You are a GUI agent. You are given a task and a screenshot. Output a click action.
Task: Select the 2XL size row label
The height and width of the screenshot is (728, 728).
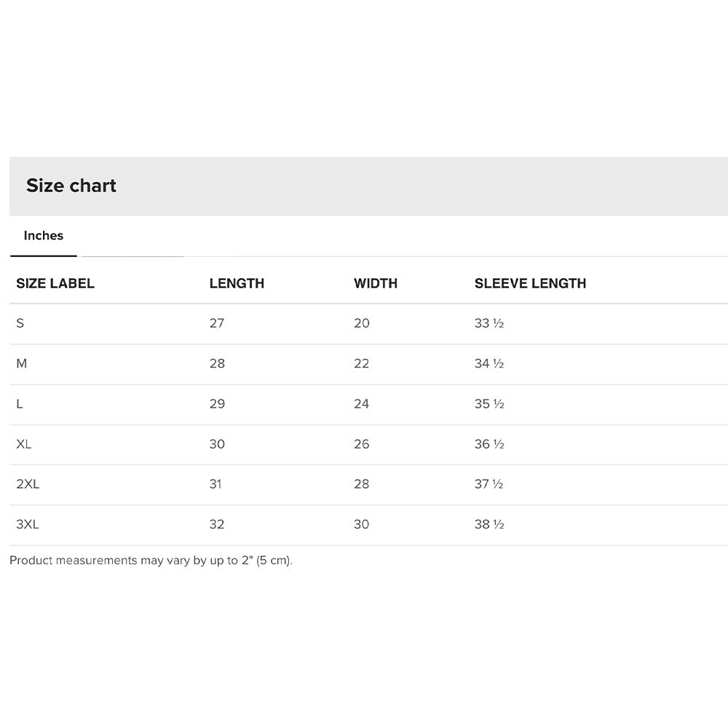pyautogui.click(x=28, y=484)
